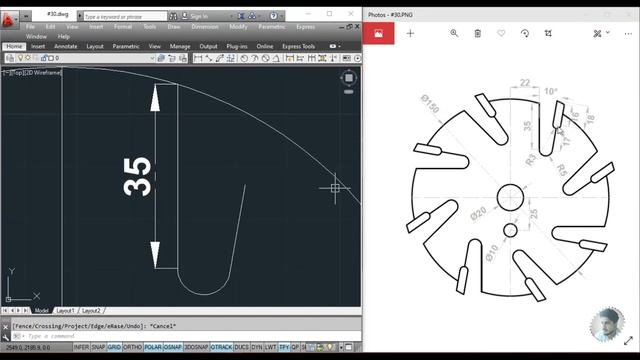Image resolution: width=640 pixels, height=360 pixels.
Task: Toggle SNAP mode in status bar
Action: click(x=98, y=347)
